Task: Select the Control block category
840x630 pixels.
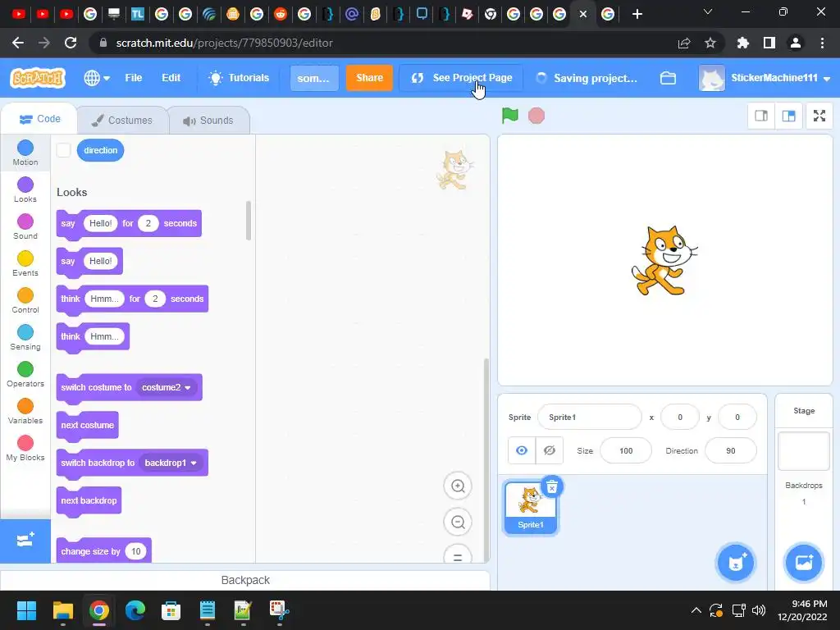Action: (x=25, y=300)
